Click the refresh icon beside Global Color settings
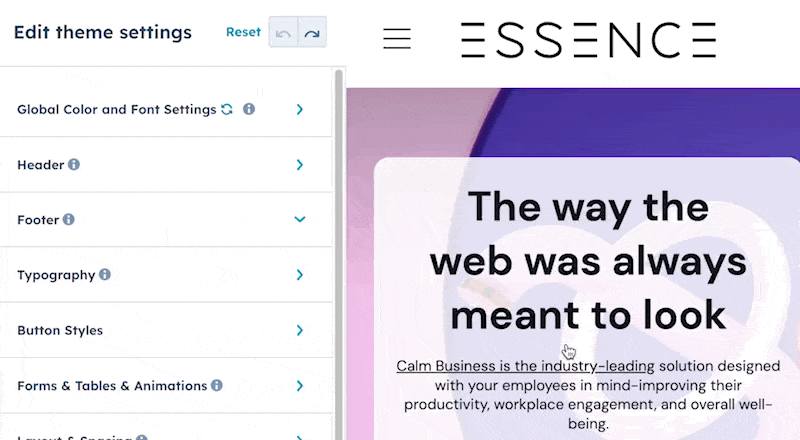The height and width of the screenshot is (440, 800). pos(227,109)
